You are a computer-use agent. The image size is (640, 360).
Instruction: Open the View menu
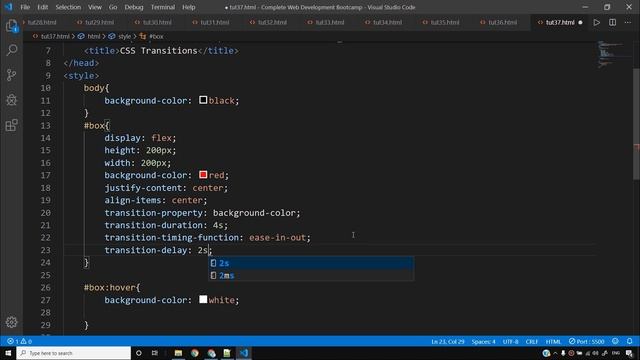(x=95, y=7)
